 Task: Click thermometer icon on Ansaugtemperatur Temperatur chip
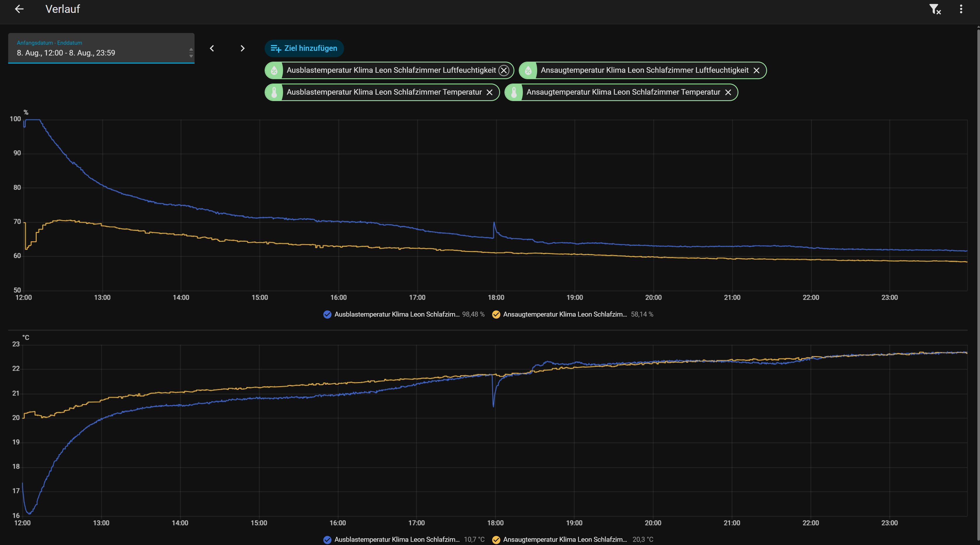click(x=514, y=92)
